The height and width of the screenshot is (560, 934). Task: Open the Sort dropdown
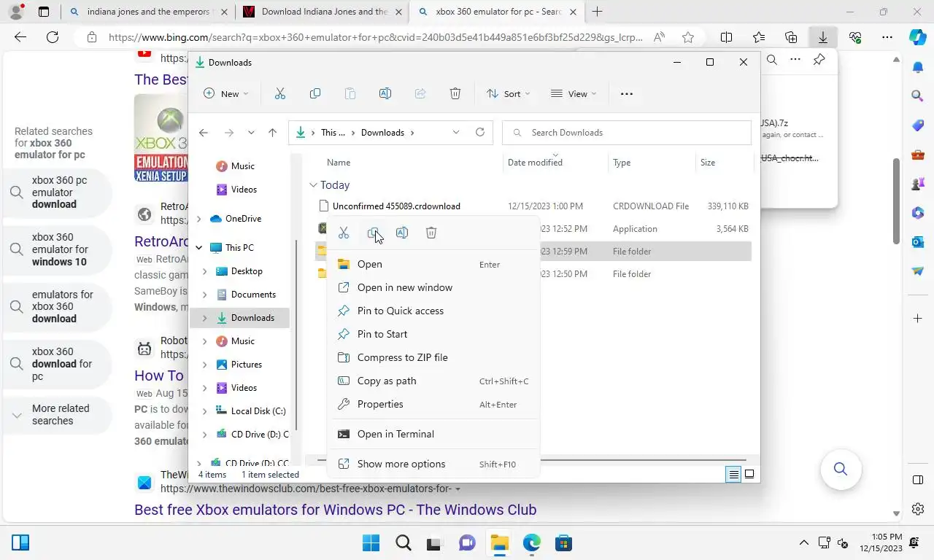pos(509,93)
